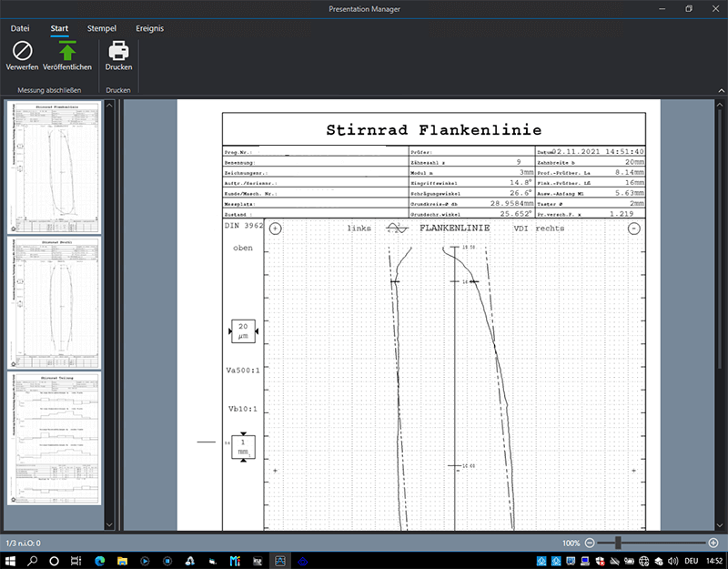Click the DIN 3962 label
728x569 pixels.
[x=244, y=225]
